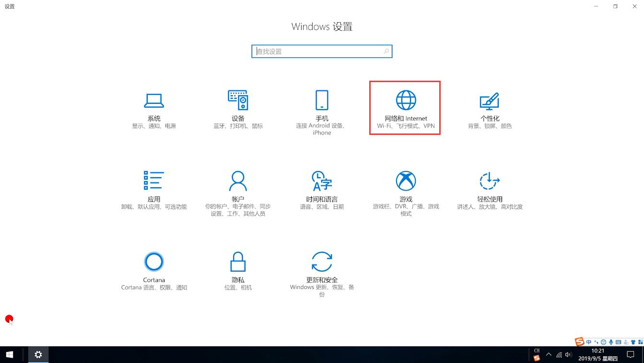Open the 应用 (Apps) settings category
Screen dimensions: 644x363
154,191
